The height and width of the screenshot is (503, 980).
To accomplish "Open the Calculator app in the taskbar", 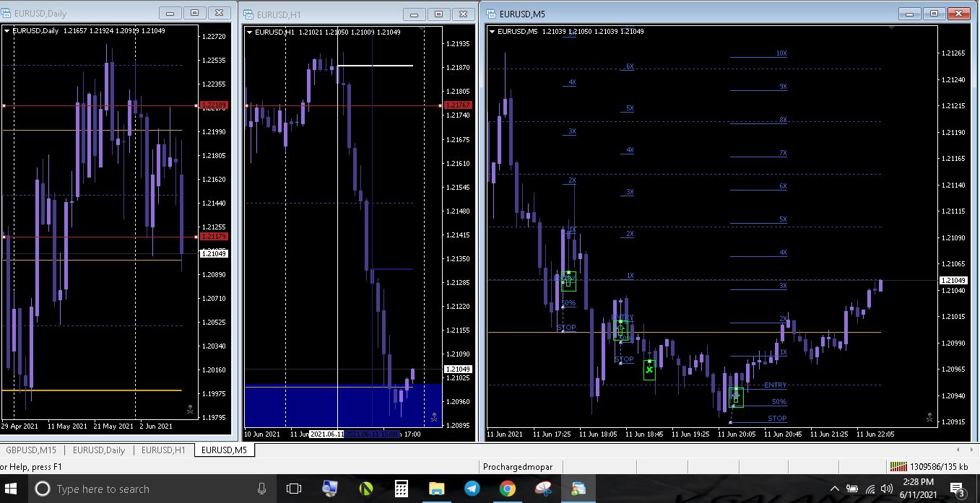I will pos(402,489).
